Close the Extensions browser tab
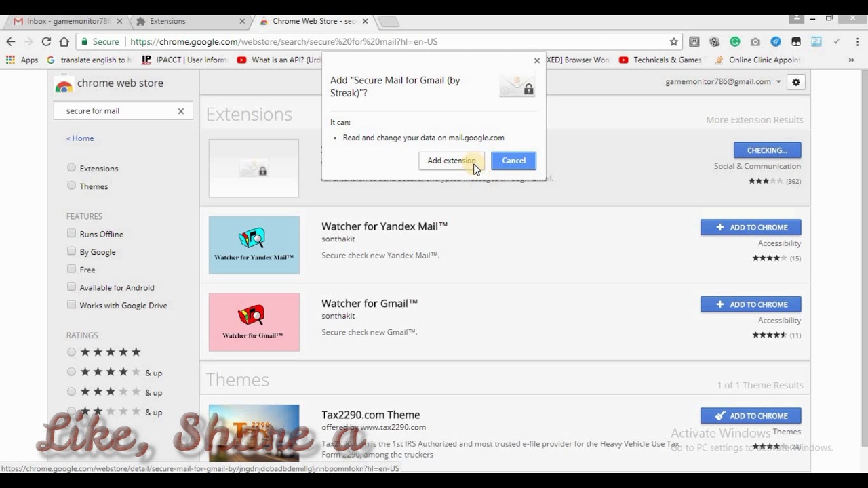This screenshot has width=868, height=488. [x=243, y=22]
